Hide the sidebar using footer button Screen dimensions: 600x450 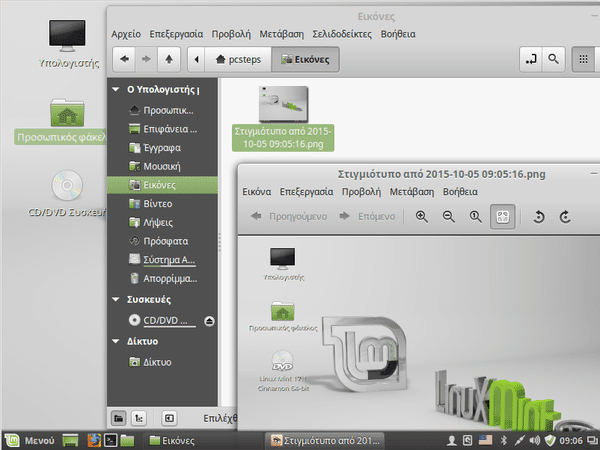[x=169, y=418]
